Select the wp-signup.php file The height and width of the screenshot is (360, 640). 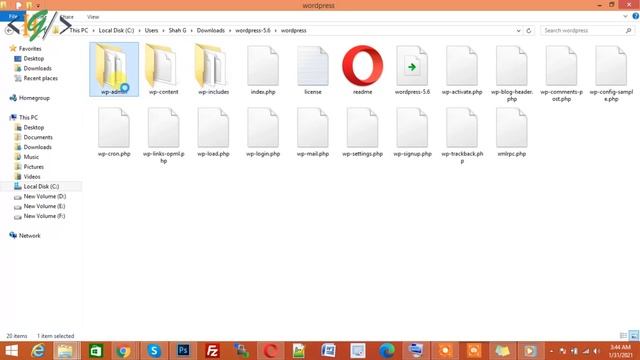(x=412, y=132)
